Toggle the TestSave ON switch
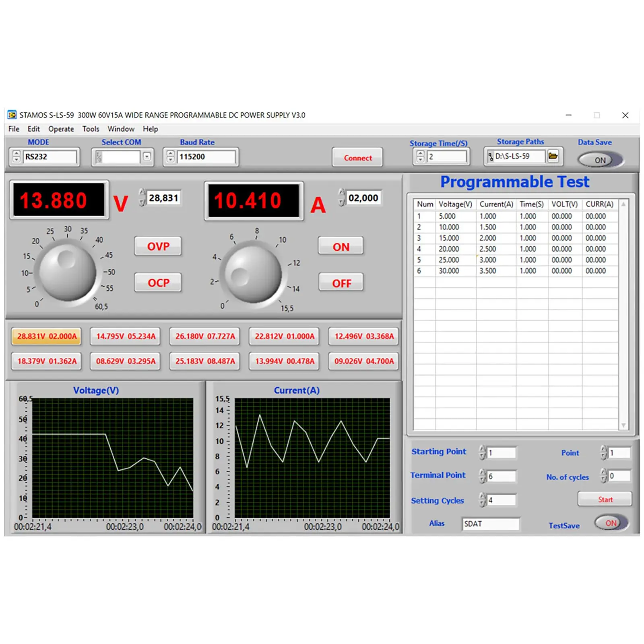Viewport: 644px width, 644px height. point(611,523)
